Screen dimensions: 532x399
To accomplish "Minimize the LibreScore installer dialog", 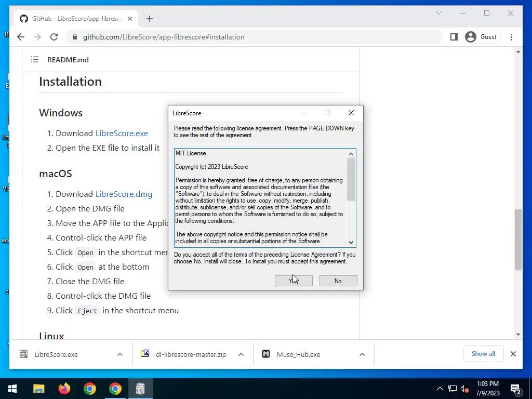I will point(304,113).
